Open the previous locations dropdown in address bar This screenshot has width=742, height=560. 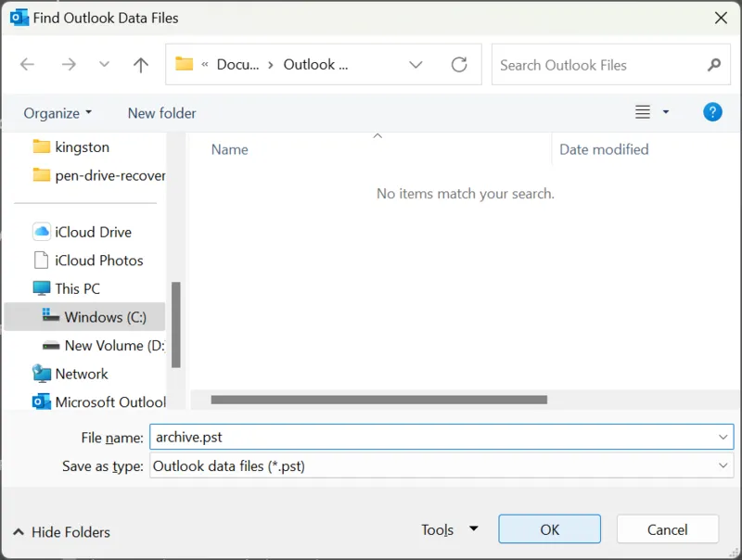[x=416, y=65]
